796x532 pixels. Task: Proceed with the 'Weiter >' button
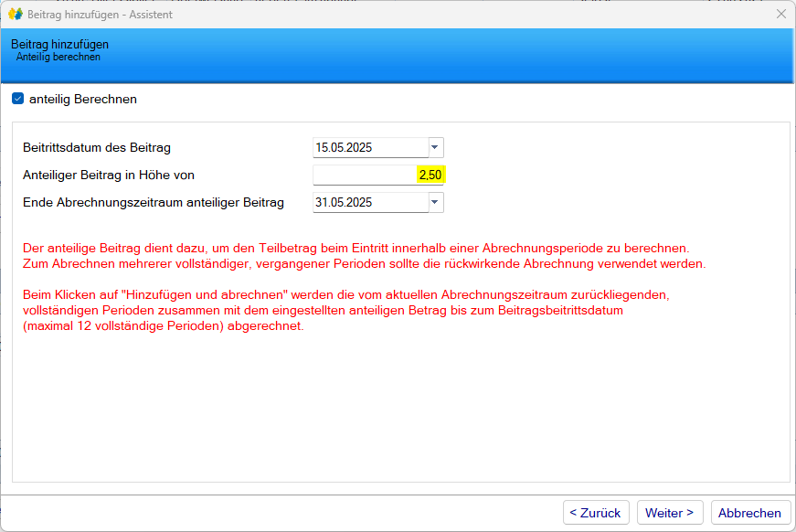670,513
